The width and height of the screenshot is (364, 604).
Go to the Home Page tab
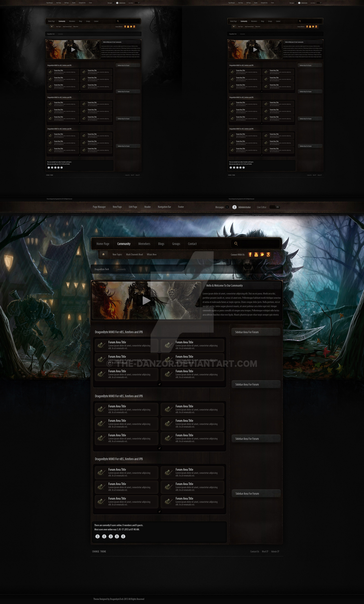(x=103, y=244)
